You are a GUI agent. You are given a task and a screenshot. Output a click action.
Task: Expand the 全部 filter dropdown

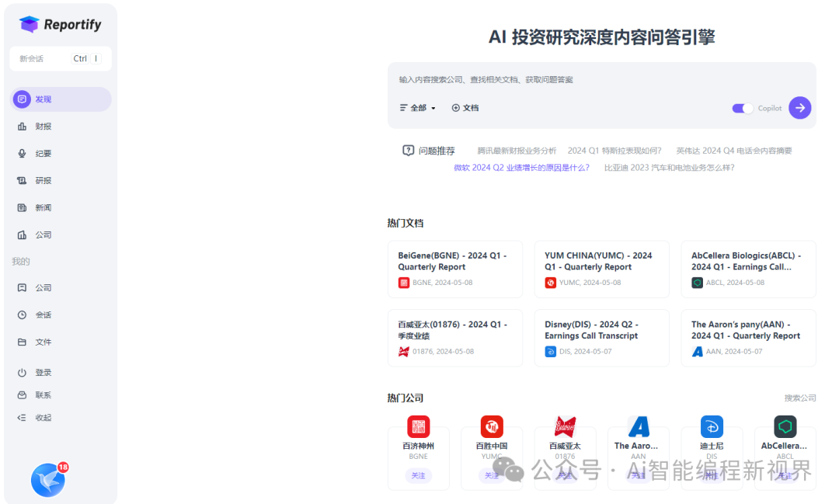[417, 108]
